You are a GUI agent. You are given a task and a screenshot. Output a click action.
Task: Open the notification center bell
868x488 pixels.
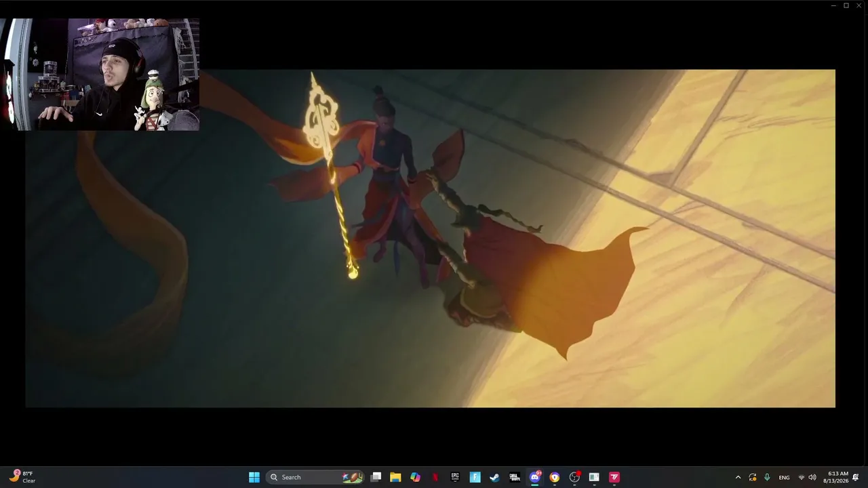click(x=856, y=477)
